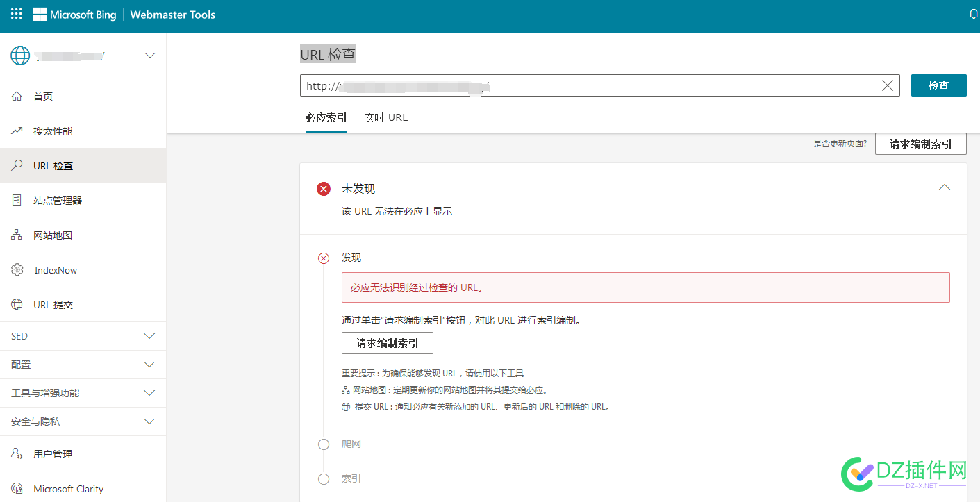Expand the 工具与增强功能 section
This screenshot has width=980, height=502.
coord(149,393)
